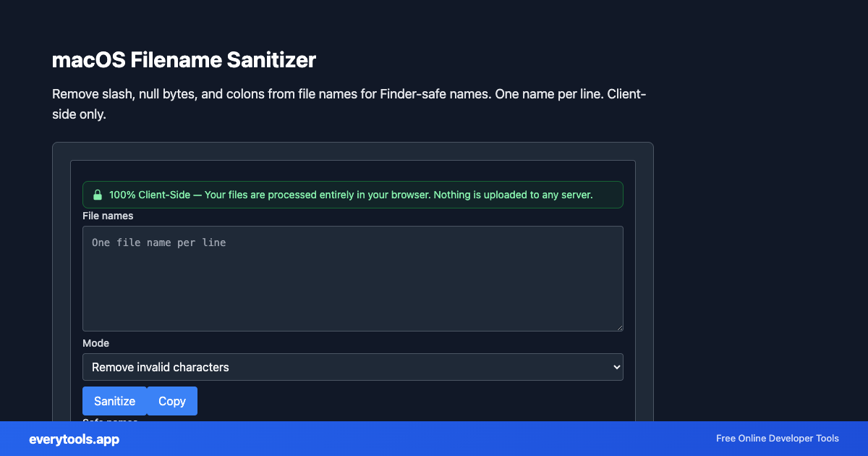This screenshot has width=868, height=456.
Task: Click the "Mode" label above the selector
Action: pos(95,343)
